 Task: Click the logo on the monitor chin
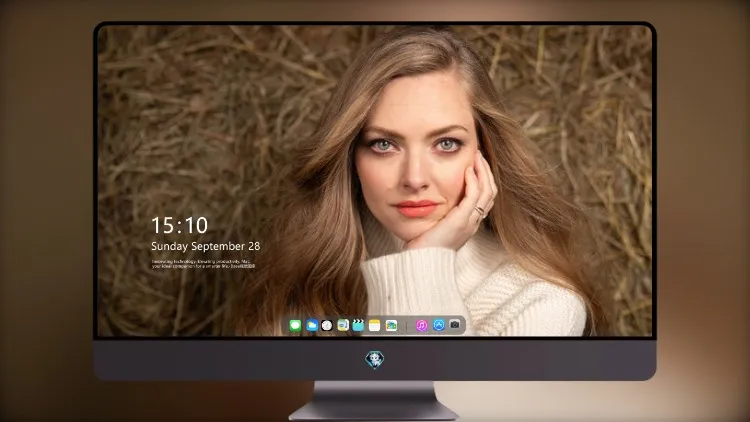pyautogui.click(x=375, y=360)
